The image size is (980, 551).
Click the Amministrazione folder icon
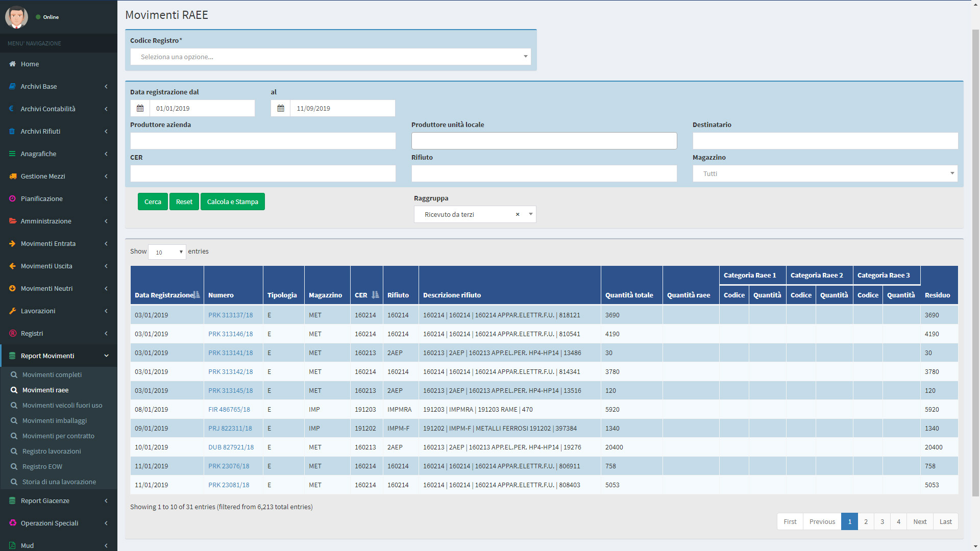click(12, 221)
